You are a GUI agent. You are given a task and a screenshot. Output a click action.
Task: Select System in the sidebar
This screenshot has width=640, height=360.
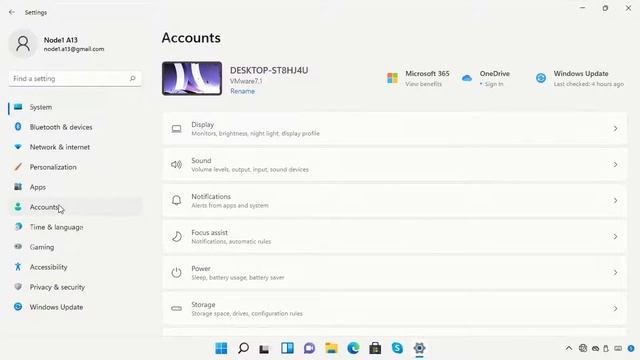coord(75,107)
